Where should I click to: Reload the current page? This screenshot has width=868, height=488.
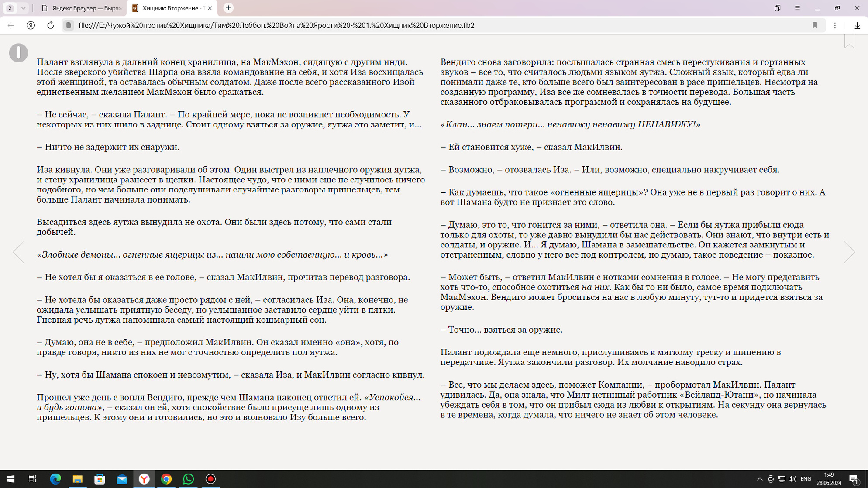coord(51,25)
